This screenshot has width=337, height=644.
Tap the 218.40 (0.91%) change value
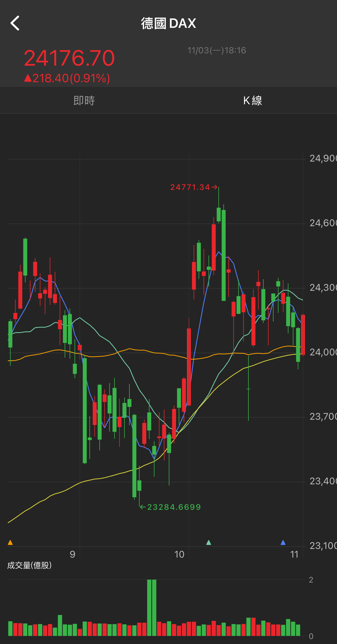click(x=71, y=78)
